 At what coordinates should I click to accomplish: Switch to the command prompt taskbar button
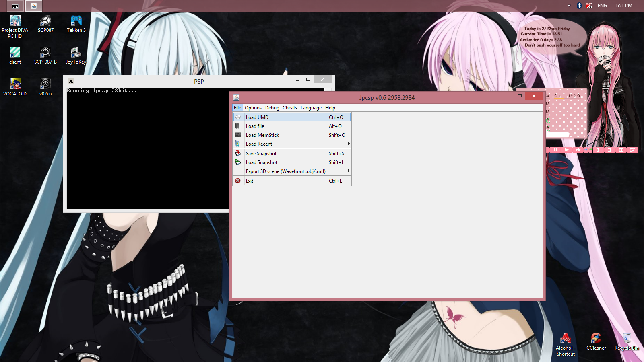15,6
